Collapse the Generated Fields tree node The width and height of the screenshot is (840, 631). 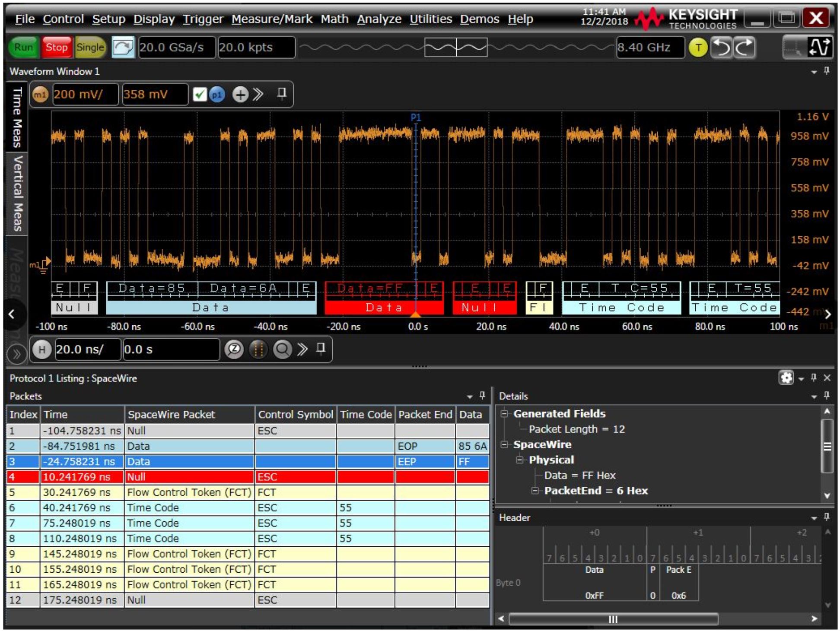pos(504,413)
